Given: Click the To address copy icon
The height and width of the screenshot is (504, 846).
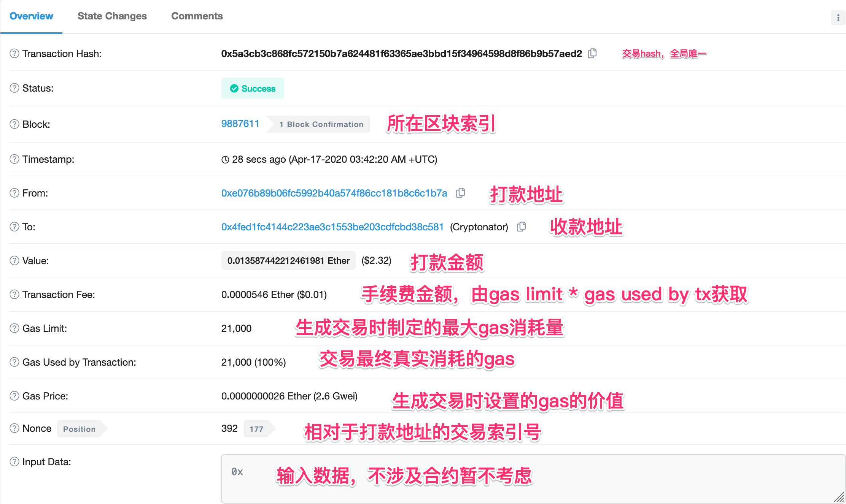Looking at the screenshot, I should pyautogui.click(x=523, y=227).
